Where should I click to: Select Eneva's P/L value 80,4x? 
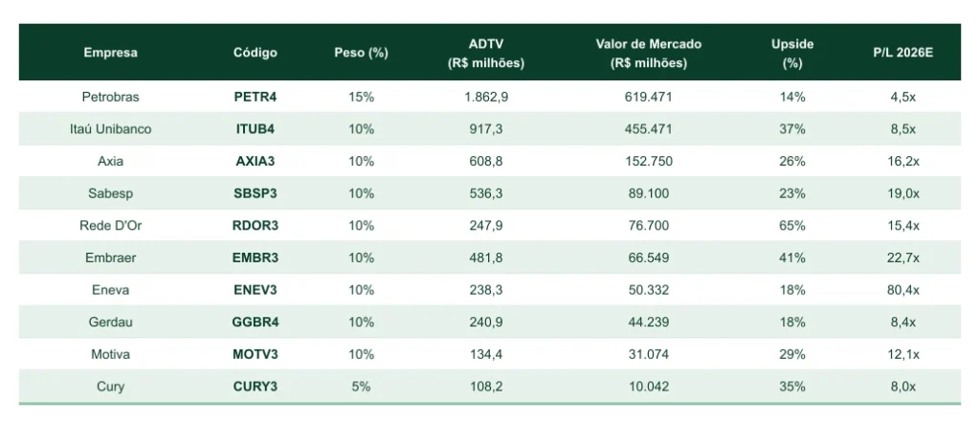903,290
